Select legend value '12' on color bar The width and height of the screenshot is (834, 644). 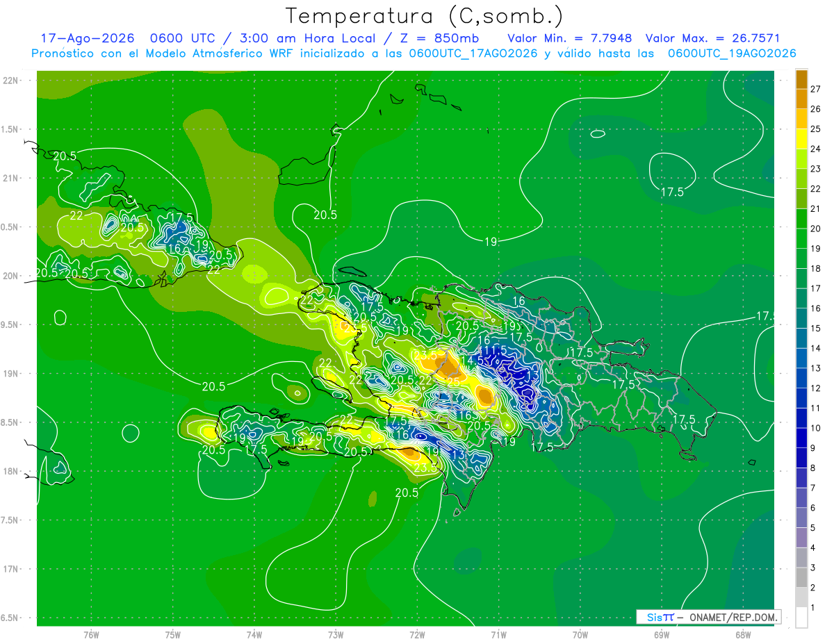[x=816, y=388]
